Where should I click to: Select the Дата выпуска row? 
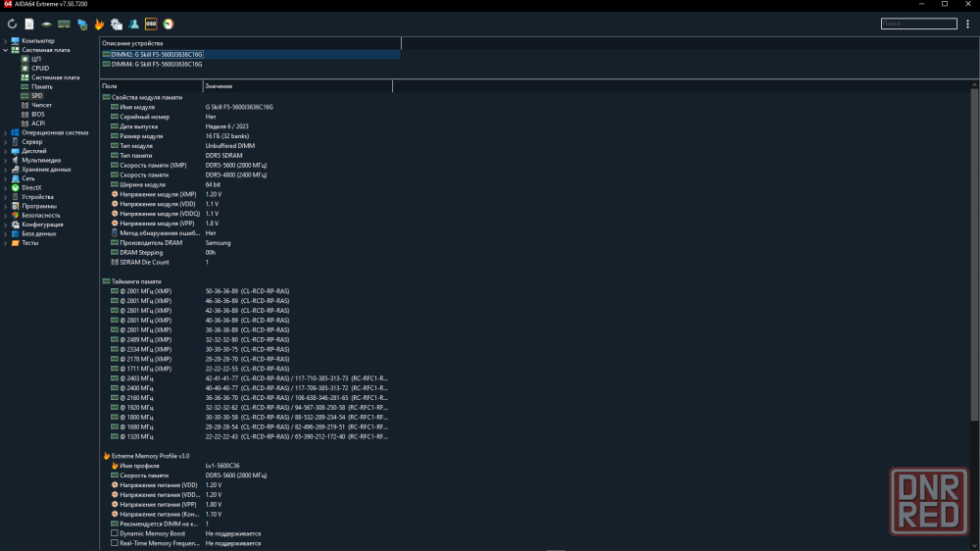(x=246, y=126)
